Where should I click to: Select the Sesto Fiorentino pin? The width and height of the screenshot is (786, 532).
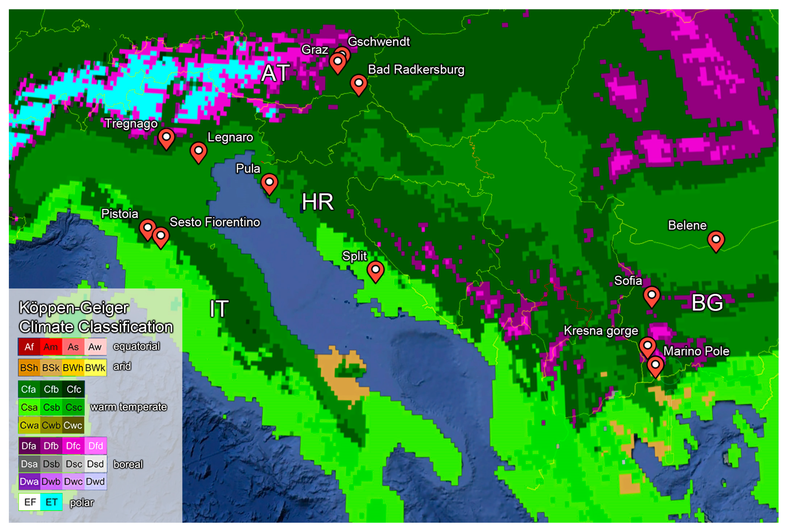pyautogui.click(x=161, y=236)
